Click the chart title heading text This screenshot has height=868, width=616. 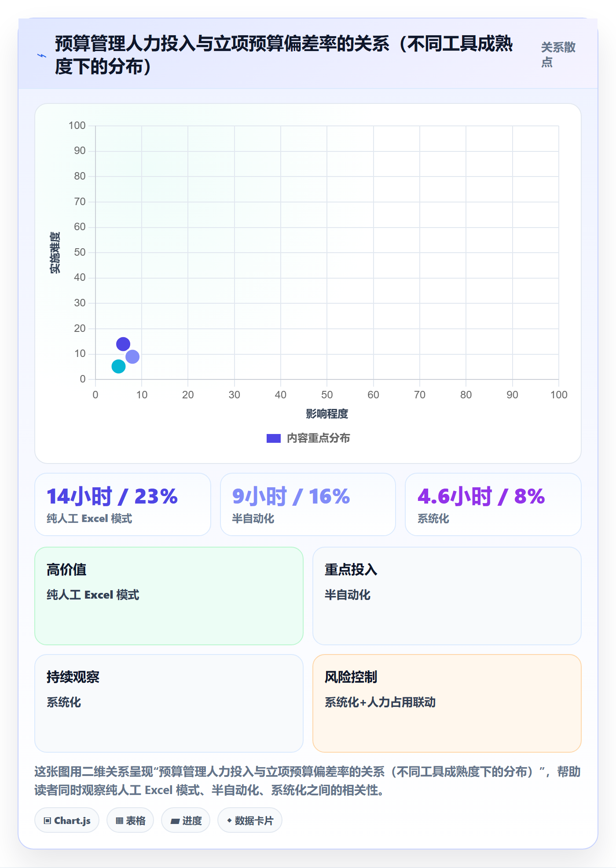284,55
